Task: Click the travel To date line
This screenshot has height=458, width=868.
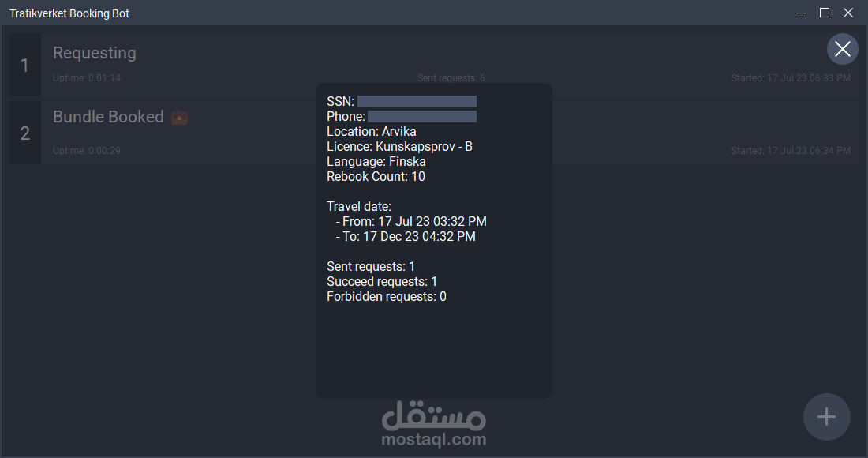Action: [406, 236]
